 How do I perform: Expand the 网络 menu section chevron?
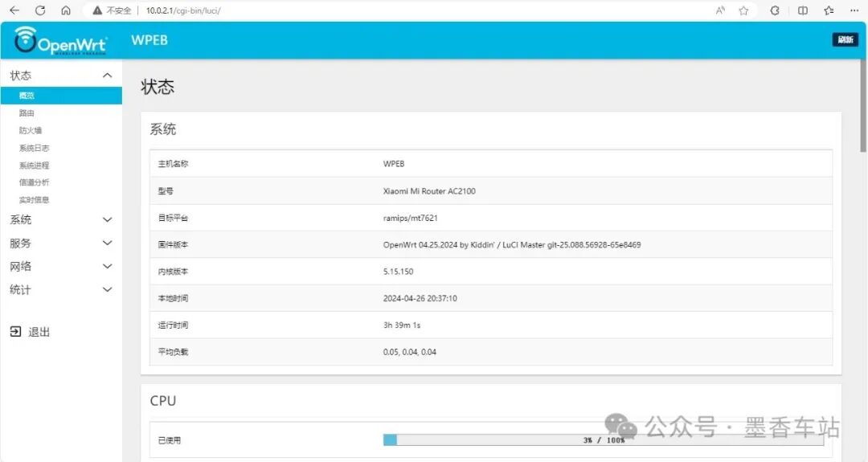(108, 266)
